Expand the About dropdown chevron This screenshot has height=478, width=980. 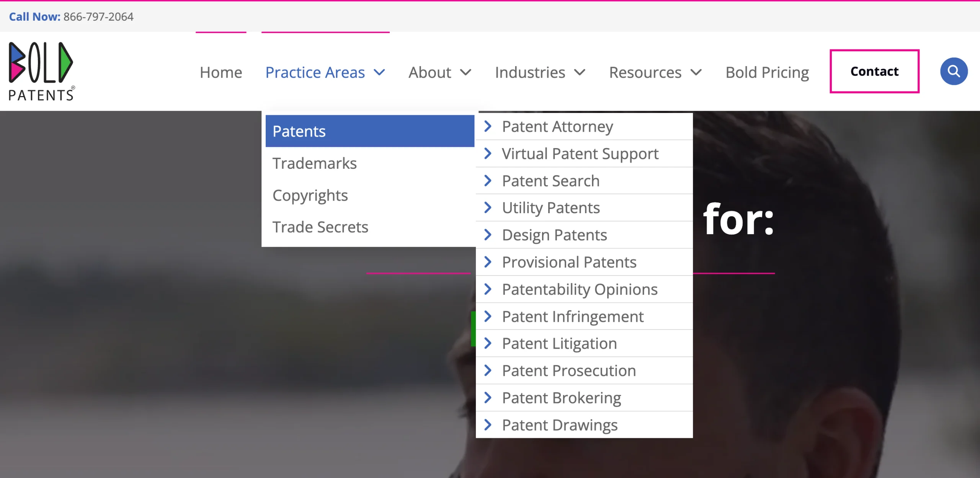point(465,72)
